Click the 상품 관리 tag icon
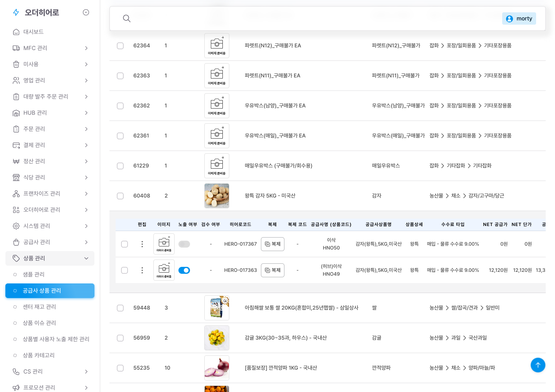 pyautogui.click(x=16, y=258)
